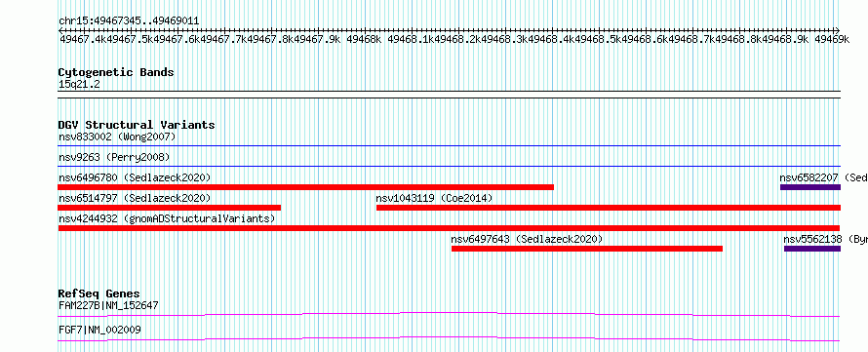Open nsv6497643 (Sedlazeck2020) variant label

tap(527, 239)
